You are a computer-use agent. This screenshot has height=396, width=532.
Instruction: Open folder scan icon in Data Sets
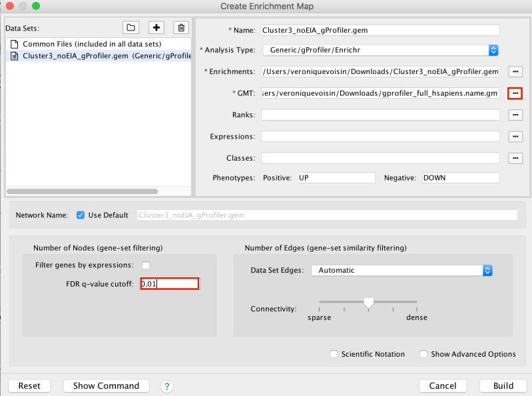click(131, 27)
